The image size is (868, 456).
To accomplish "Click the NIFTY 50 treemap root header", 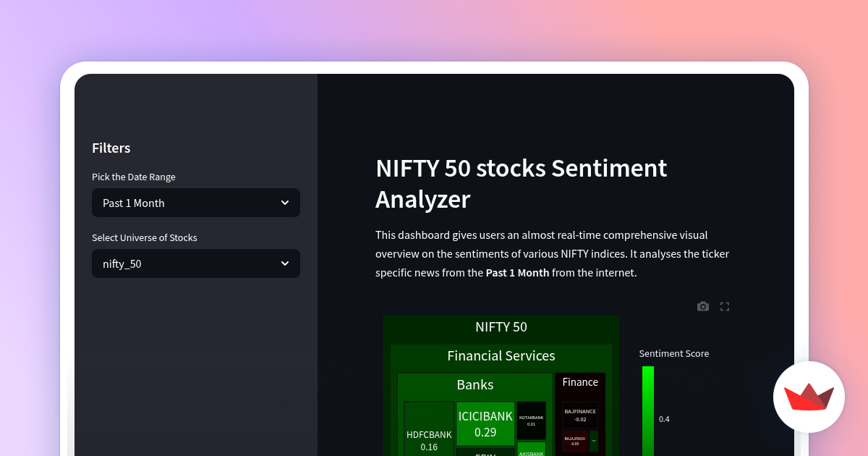I will pos(501,326).
